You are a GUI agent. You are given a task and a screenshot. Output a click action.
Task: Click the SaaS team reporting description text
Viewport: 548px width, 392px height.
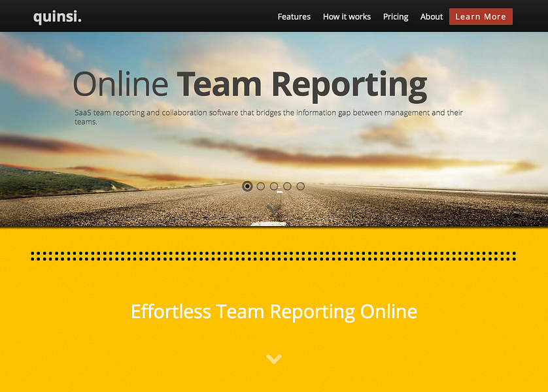click(x=269, y=117)
